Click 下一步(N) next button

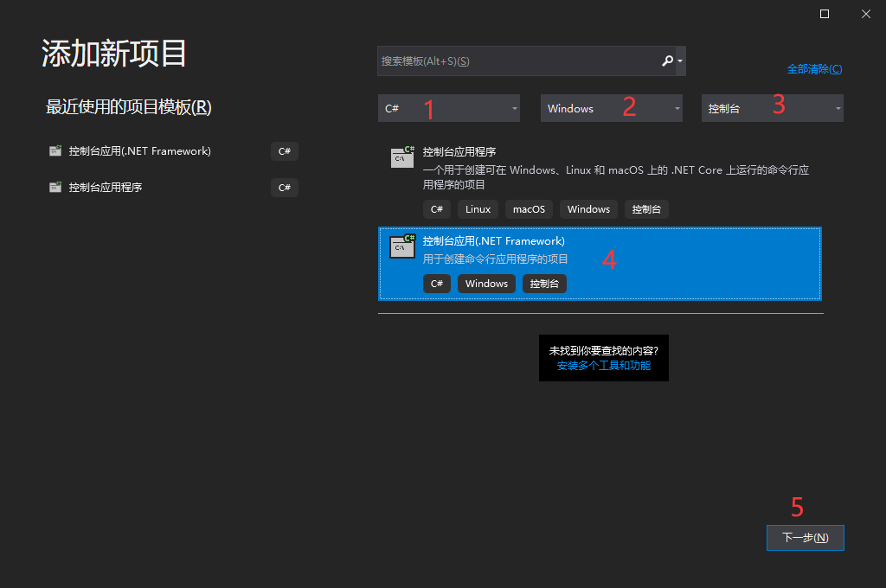tap(806, 538)
